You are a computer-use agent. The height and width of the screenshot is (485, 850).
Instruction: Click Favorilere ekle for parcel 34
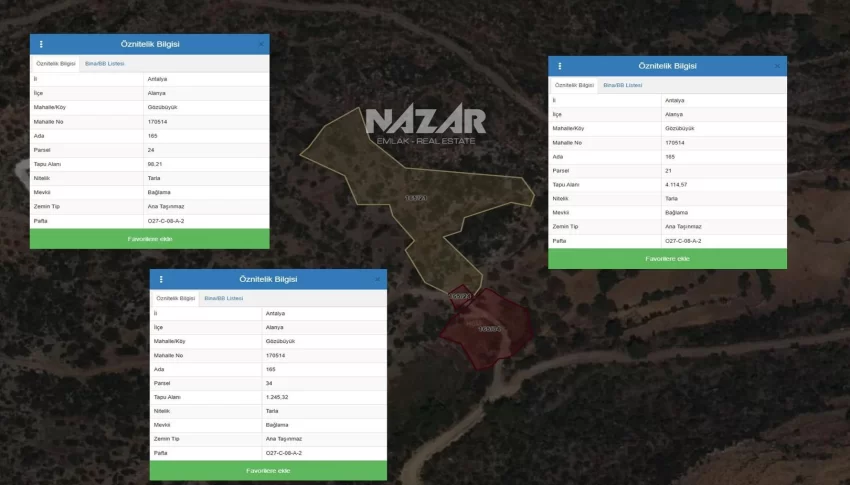point(268,471)
